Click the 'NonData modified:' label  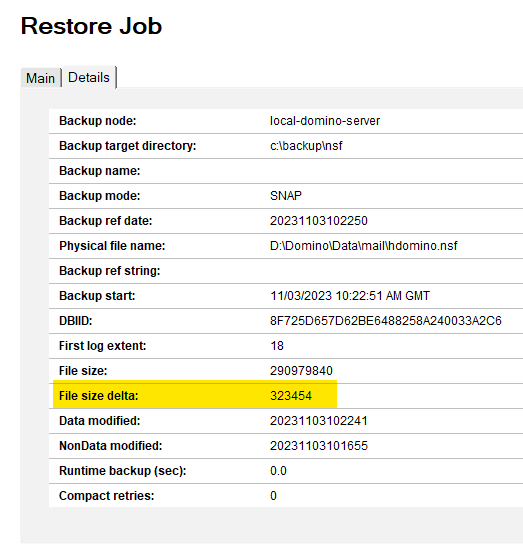pyautogui.click(x=110, y=446)
